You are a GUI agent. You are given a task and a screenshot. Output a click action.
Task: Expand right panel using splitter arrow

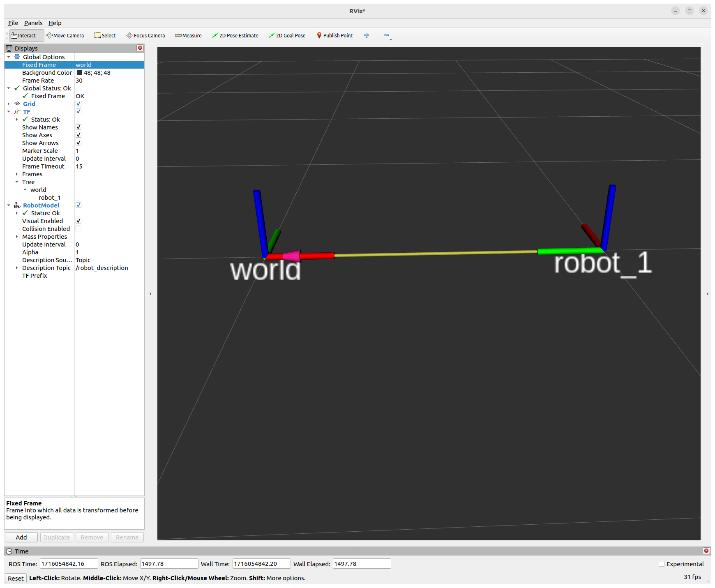point(707,294)
